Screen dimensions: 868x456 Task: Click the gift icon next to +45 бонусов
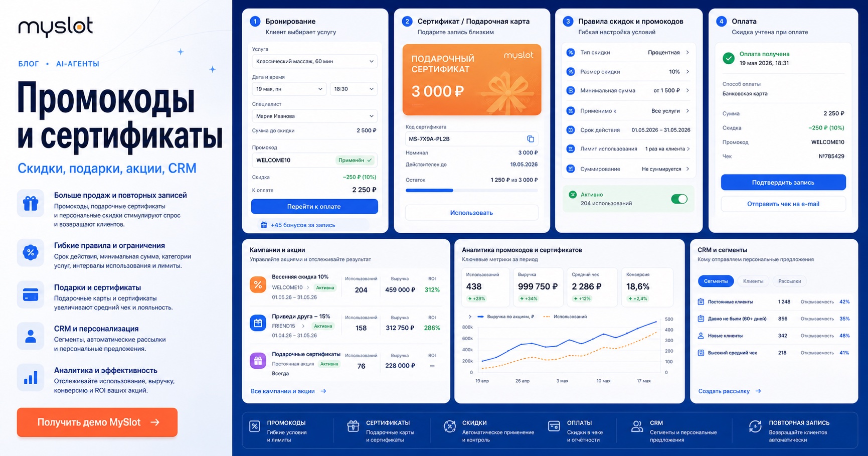pos(264,225)
